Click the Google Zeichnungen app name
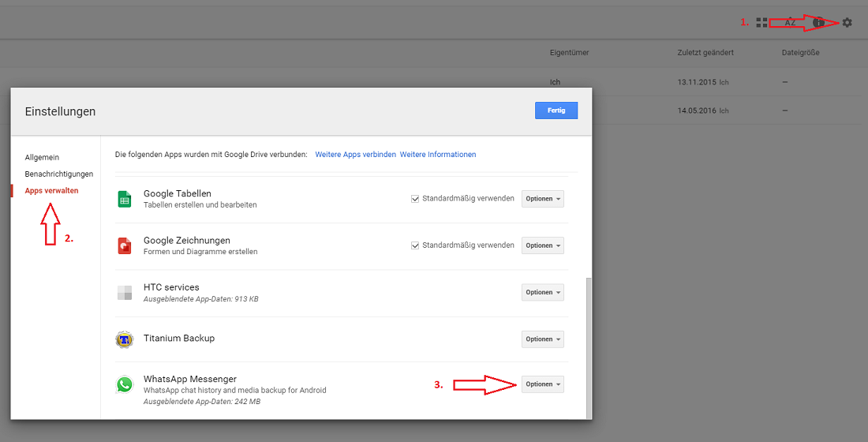 [x=186, y=241]
